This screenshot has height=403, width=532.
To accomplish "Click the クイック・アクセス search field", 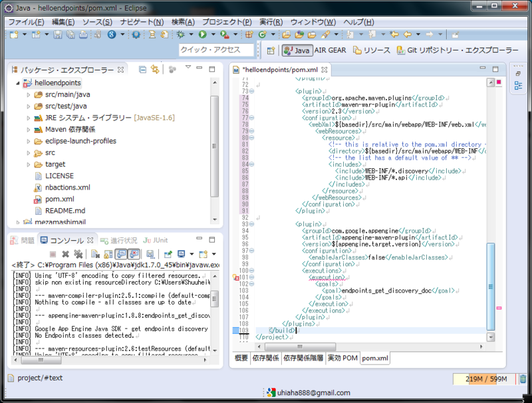I will [x=216, y=50].
